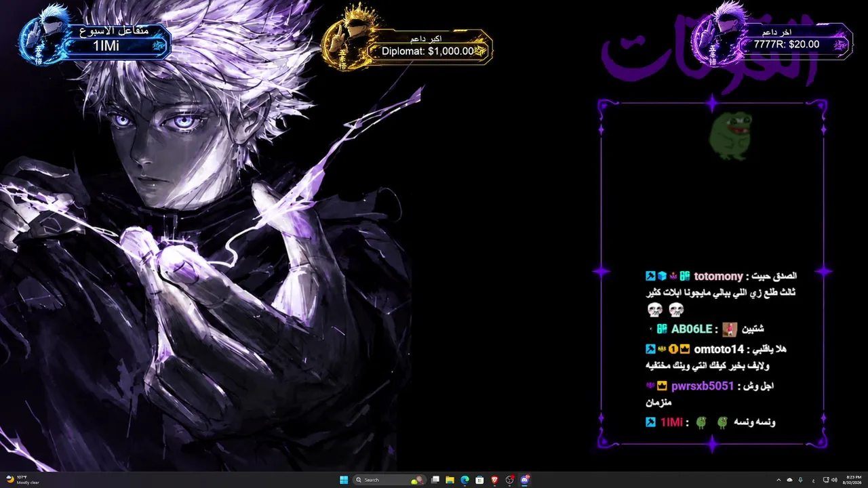Expand the hidden system tray icons
The height and width of the screenshot is (488, 868).
(x=778, y=480)
